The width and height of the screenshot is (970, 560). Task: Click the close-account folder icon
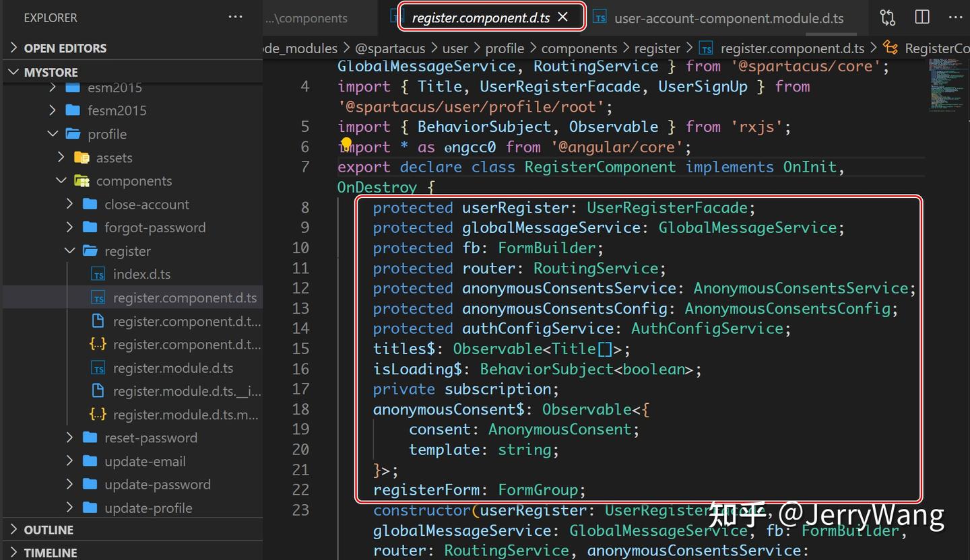click(x=90, y=204)
